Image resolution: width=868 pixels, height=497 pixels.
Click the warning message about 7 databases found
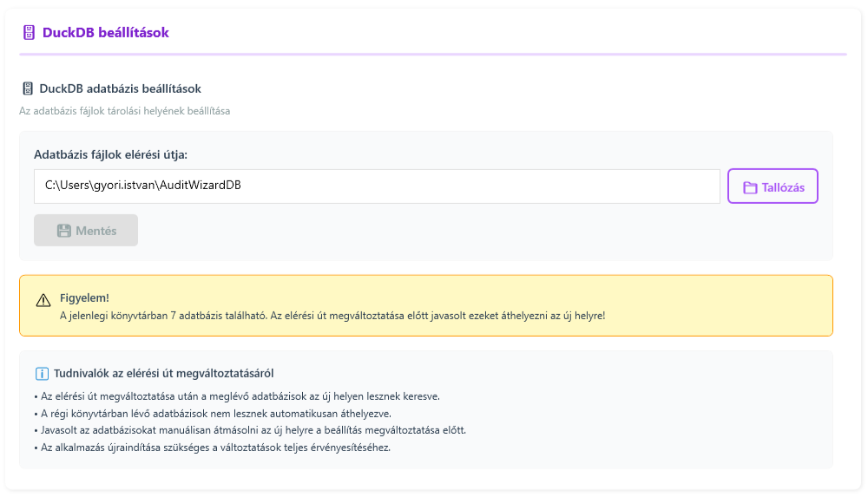tap(332, 315)
